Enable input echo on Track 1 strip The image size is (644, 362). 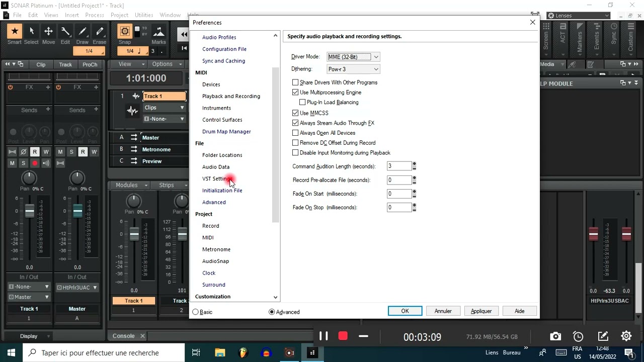[x=46, y=163]
